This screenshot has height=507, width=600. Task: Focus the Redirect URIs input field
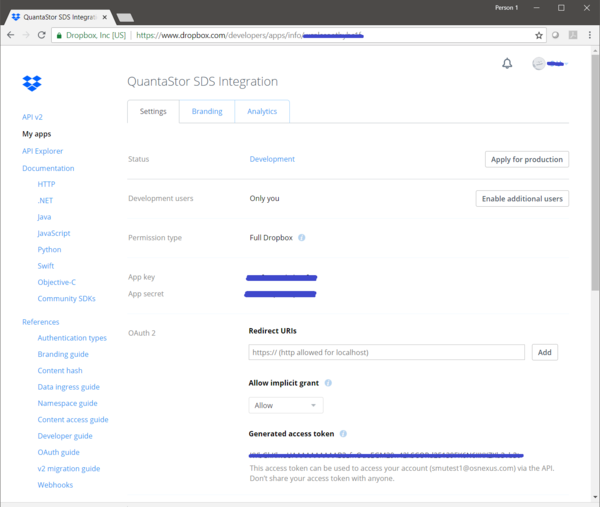tap(386, 352)
